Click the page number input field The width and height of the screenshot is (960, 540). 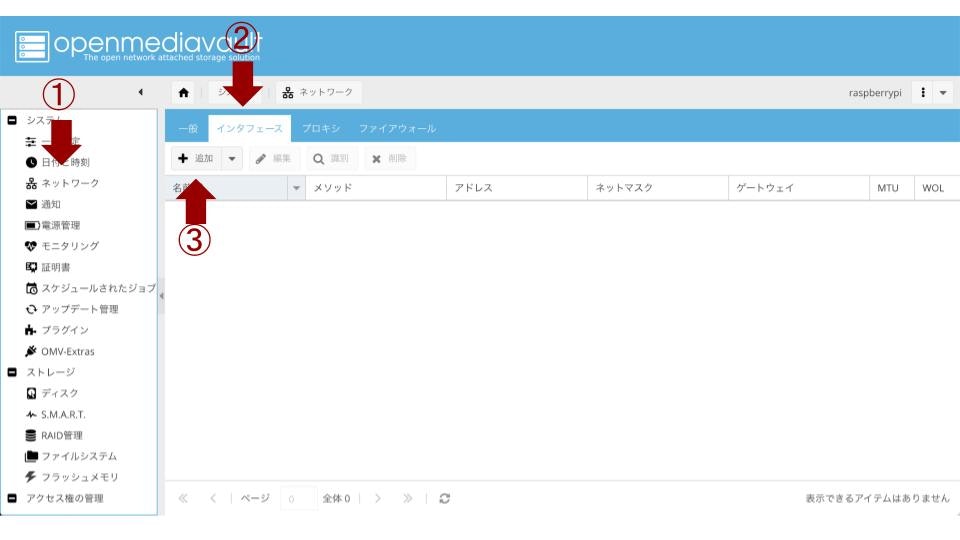pos(299,499)
